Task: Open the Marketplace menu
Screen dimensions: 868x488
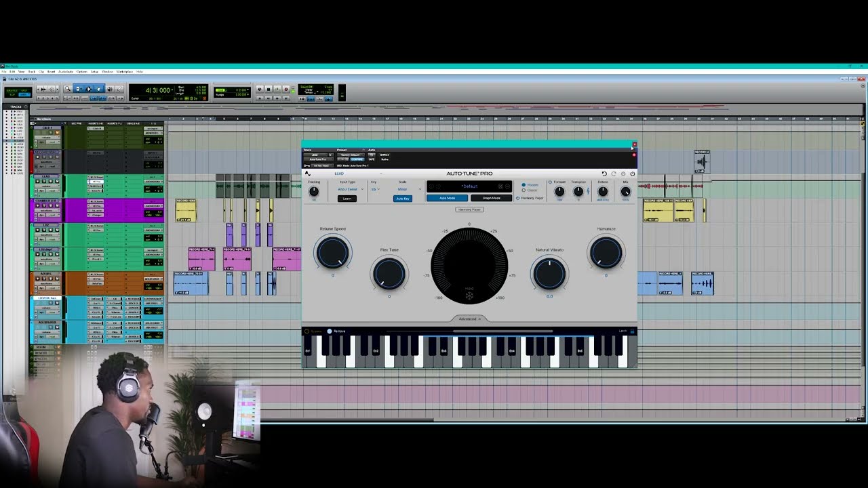Action: [125, 71]
